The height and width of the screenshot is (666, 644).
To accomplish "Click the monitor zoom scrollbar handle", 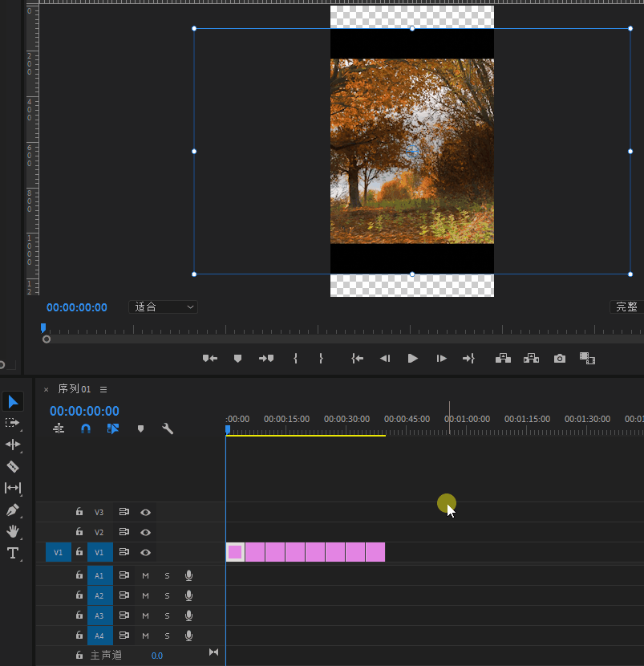I will tap(47, 339).
